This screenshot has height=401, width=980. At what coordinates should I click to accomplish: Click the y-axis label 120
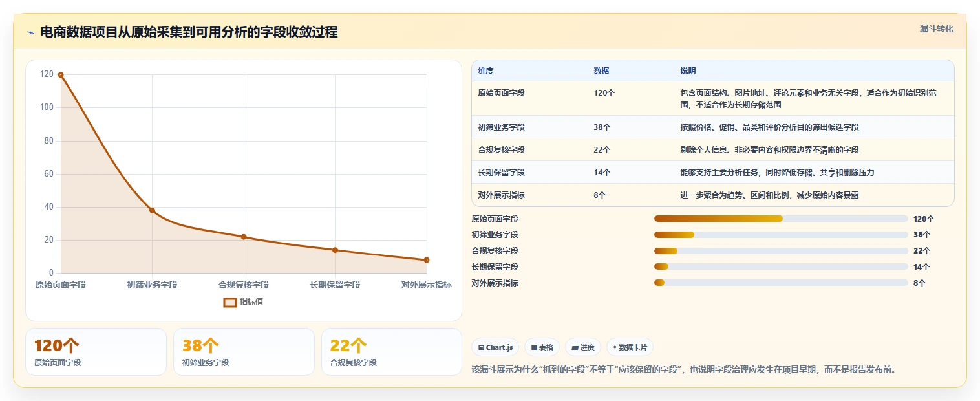coord(47,74)
